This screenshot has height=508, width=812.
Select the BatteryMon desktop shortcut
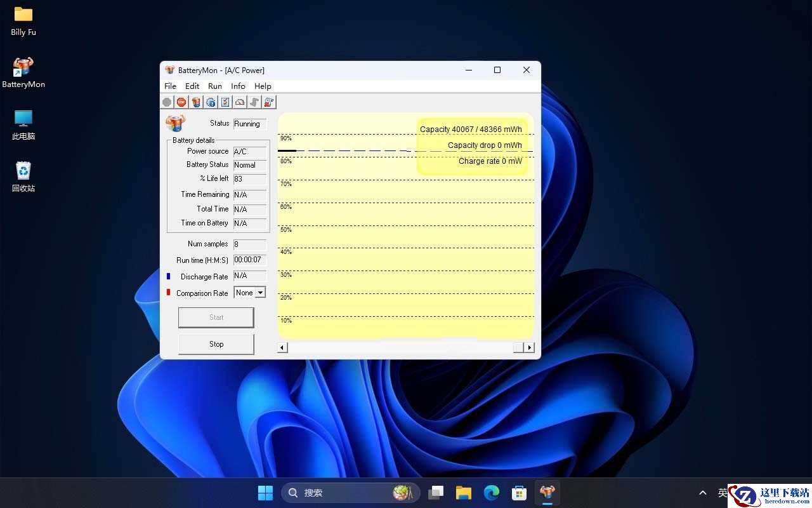[x=23, y=72]
